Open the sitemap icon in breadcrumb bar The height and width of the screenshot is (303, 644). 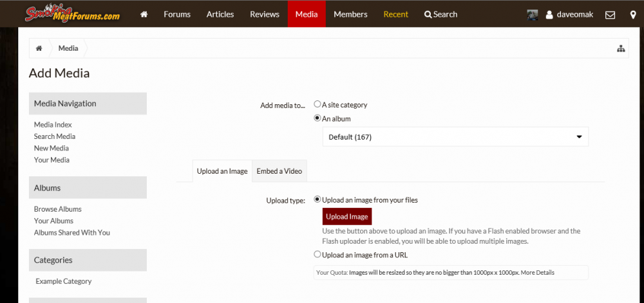click(621, 48)
